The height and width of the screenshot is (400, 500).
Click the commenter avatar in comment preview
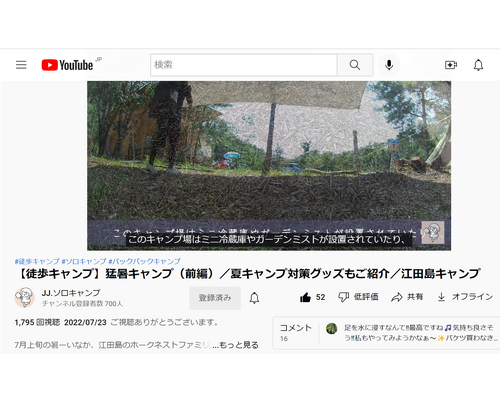(331, 329)
